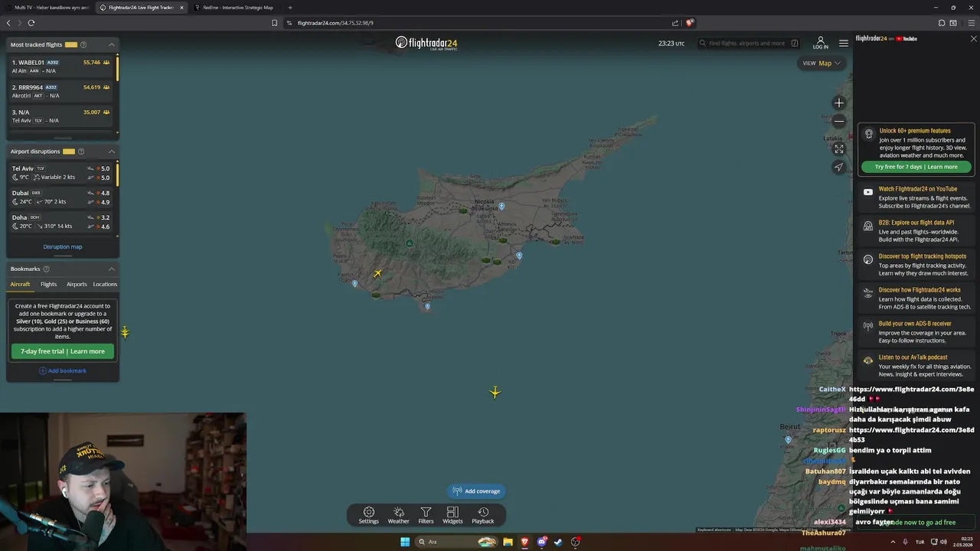Click the Add coverage button
980x551 pixels.
click(476, 491)
